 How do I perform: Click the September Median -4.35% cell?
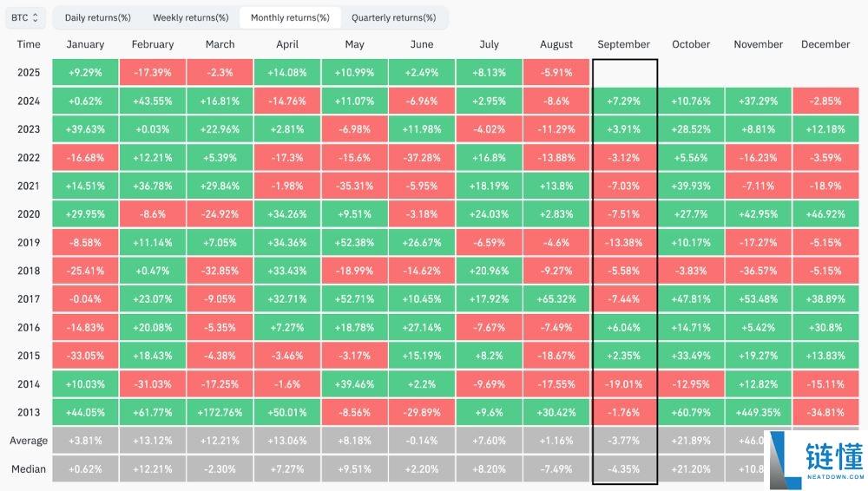[x=624, y=469]
